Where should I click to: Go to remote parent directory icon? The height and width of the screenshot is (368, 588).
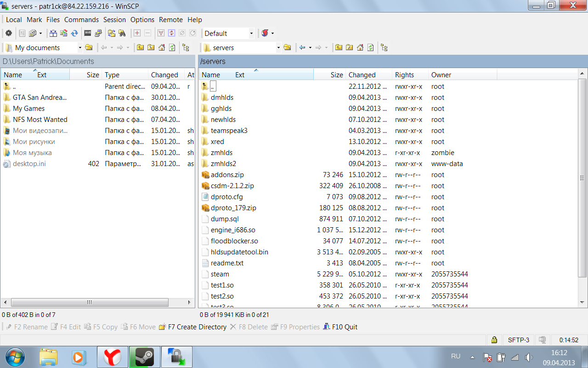(339, 47)
